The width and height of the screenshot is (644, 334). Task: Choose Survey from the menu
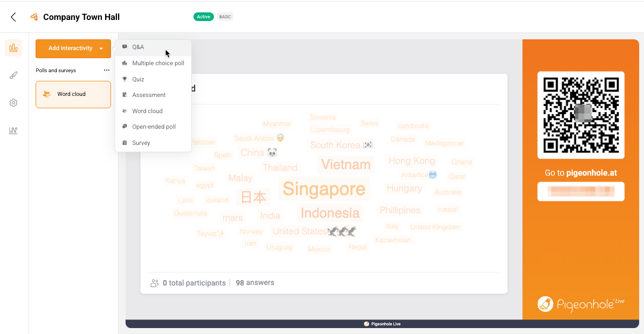tap(141, 143)
